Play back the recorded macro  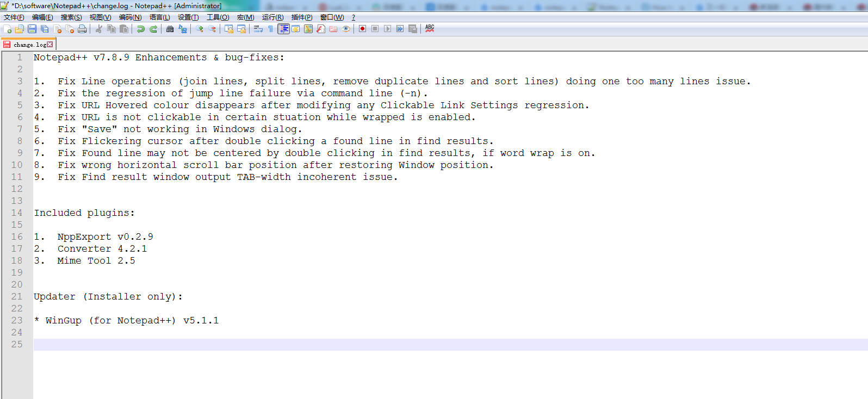click(388, 29)
